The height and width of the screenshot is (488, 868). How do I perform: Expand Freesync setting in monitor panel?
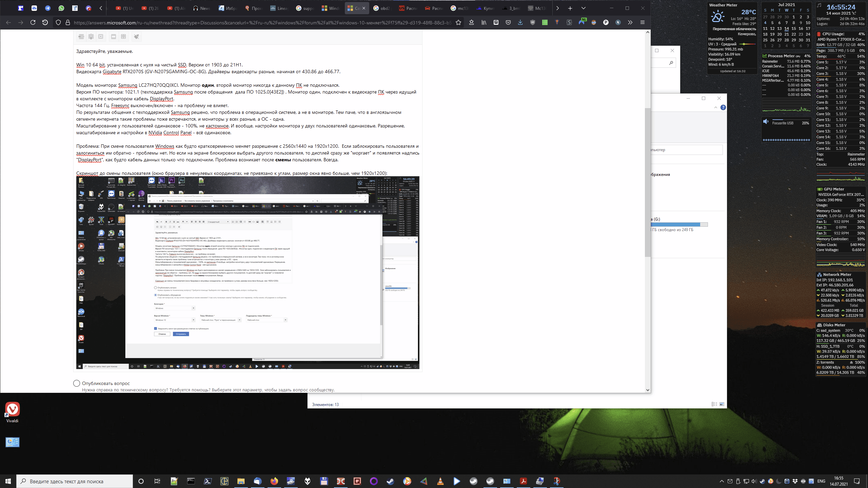(120, 105)
